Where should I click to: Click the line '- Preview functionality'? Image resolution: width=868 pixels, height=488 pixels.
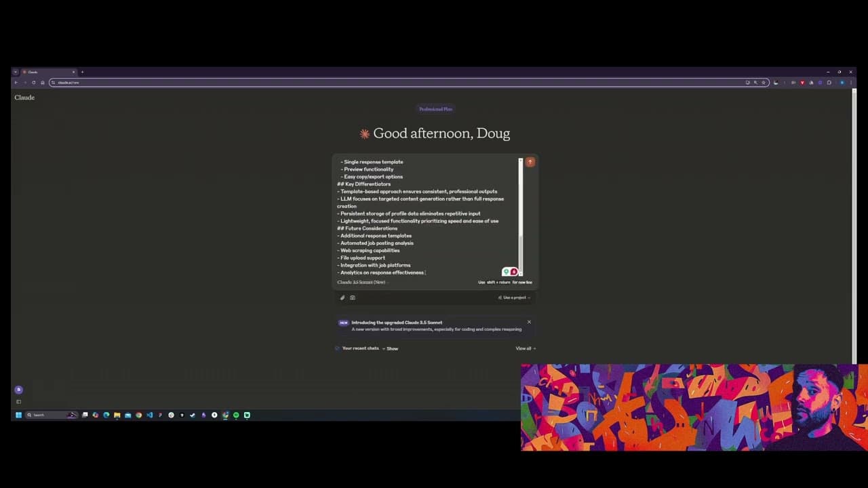(367, 169)
